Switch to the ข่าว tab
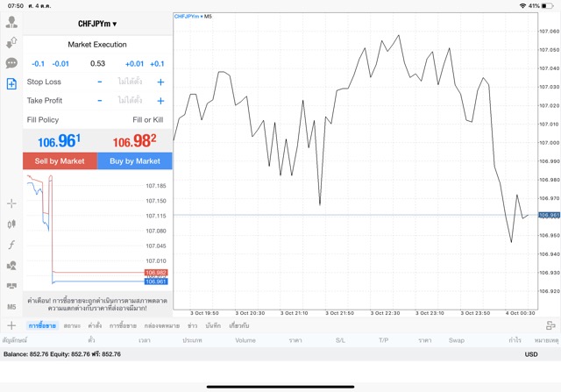 pos(191,325)
